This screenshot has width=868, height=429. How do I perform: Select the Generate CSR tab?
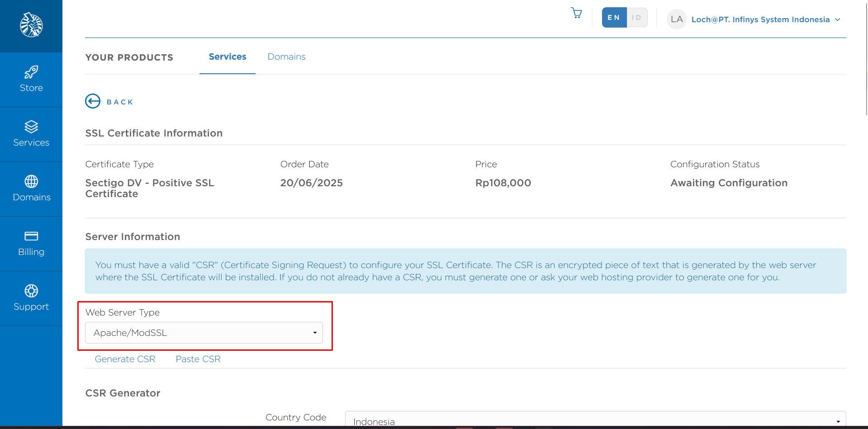(x=125, y=359)
